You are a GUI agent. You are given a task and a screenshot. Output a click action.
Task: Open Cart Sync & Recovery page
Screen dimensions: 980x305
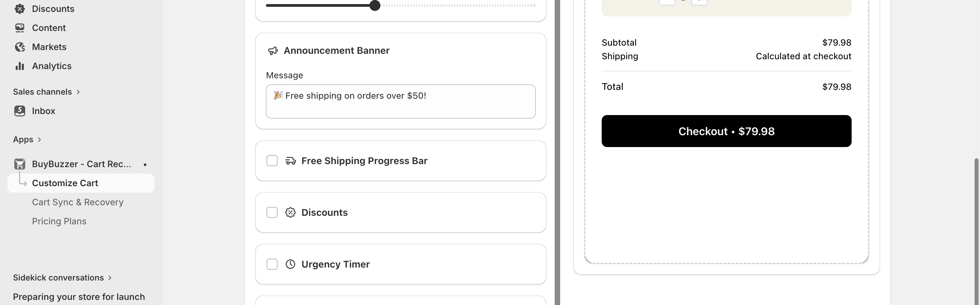tap(78, 202)
